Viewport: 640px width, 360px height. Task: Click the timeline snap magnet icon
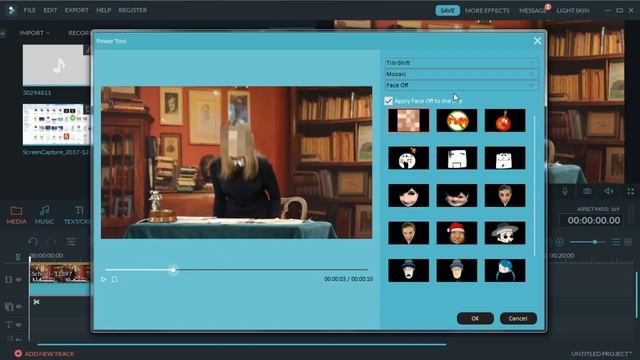pos(18,257)
